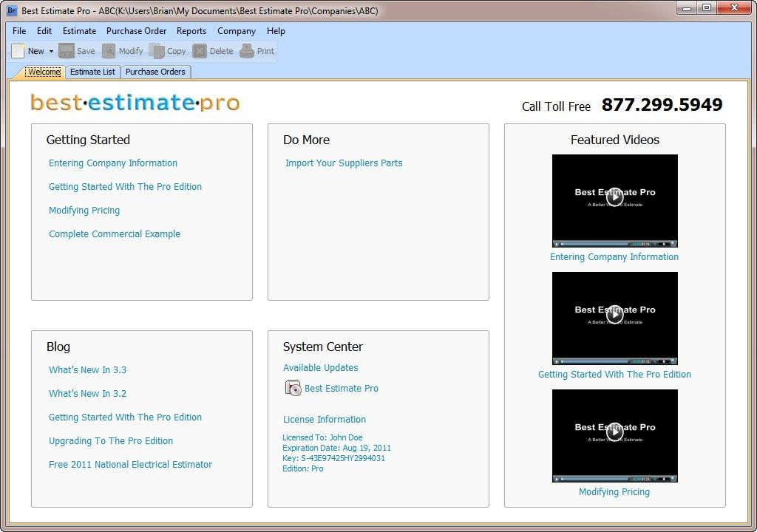Click the New document icon

[x=16, y=50]
